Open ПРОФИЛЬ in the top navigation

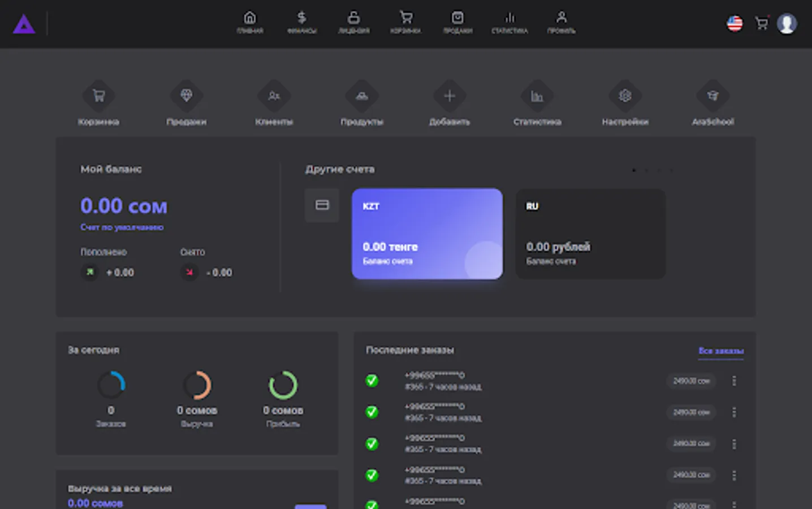562,23
